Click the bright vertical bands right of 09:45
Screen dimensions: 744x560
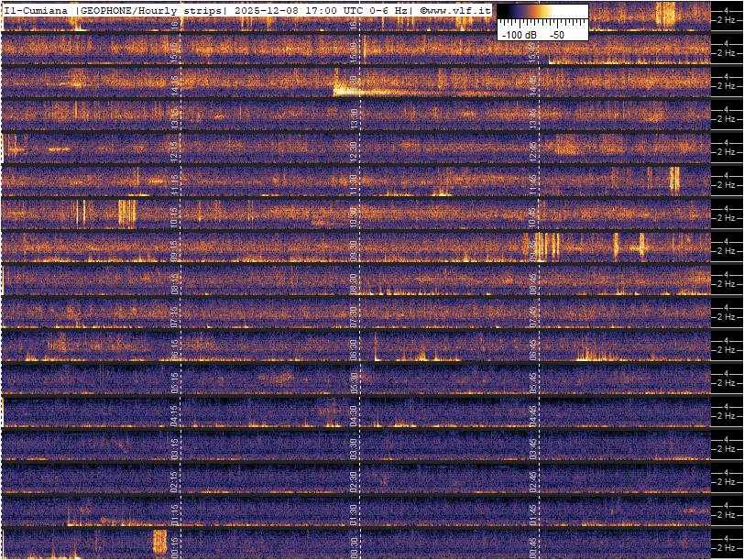548,247
